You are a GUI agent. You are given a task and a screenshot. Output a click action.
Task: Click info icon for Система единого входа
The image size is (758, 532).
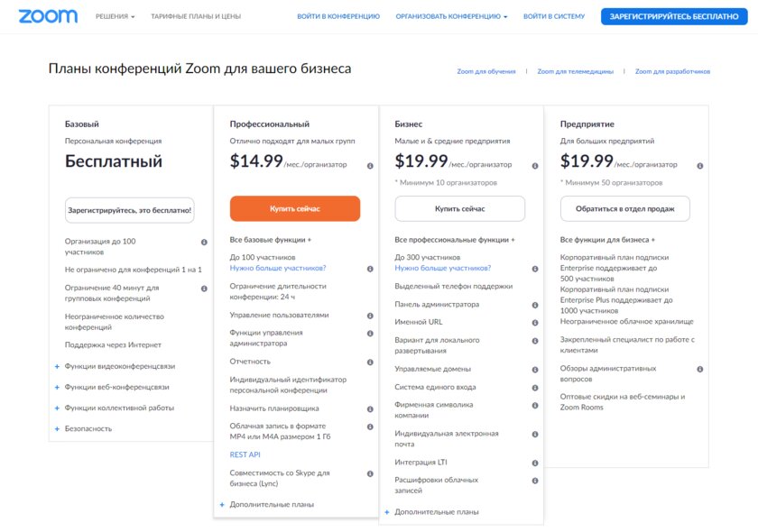click(x=534, y=388)
